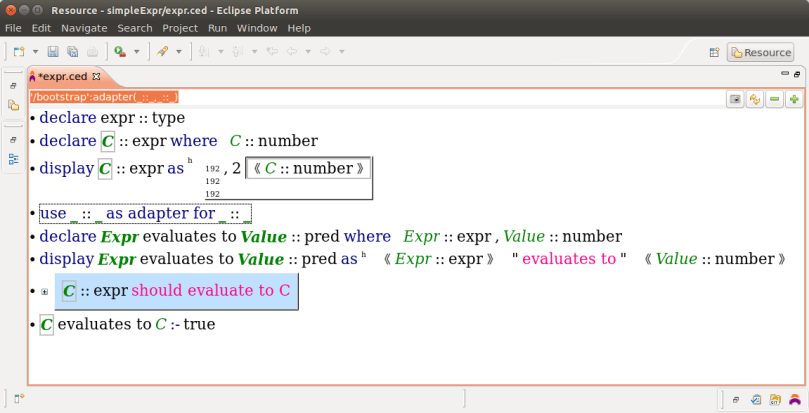
Task: Click the Run external tool icon
Action: [x=119, y=52]
